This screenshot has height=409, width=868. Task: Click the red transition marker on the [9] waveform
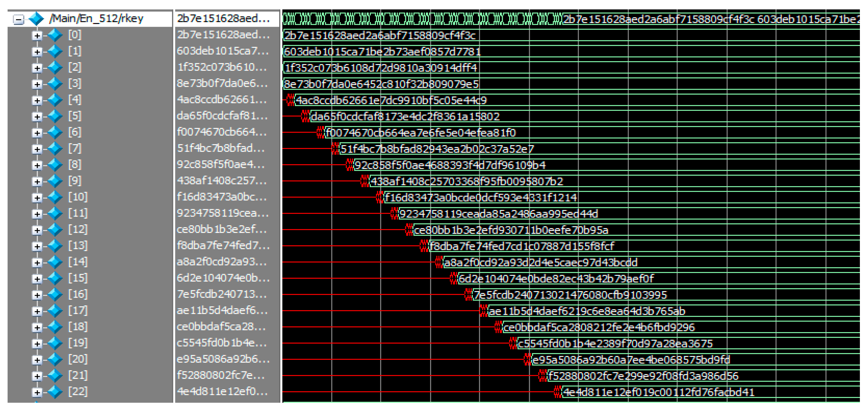365,181
